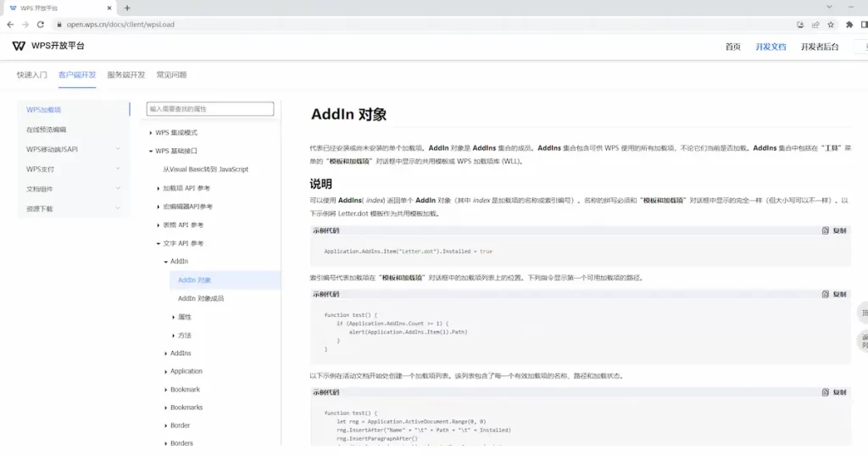This screenshot has height=455, width=868.
Task: Click the AddIn 对象 page heading
Action: point(348,114)
